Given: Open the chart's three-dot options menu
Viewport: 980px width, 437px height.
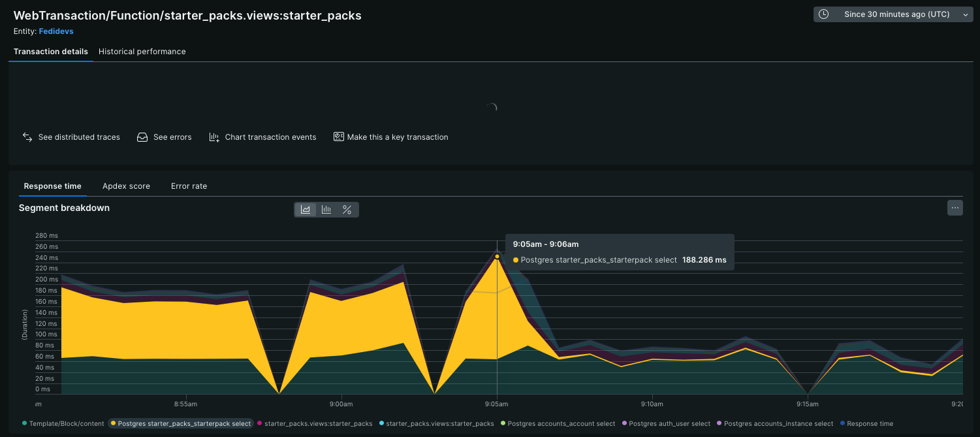Looking at the screenshot, I should click(955, 208).
